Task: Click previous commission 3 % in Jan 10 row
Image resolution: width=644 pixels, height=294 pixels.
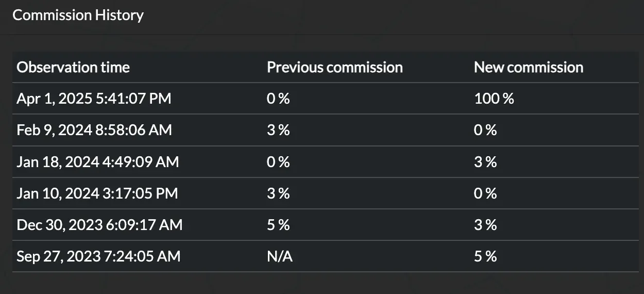Action: pos(278,193)
